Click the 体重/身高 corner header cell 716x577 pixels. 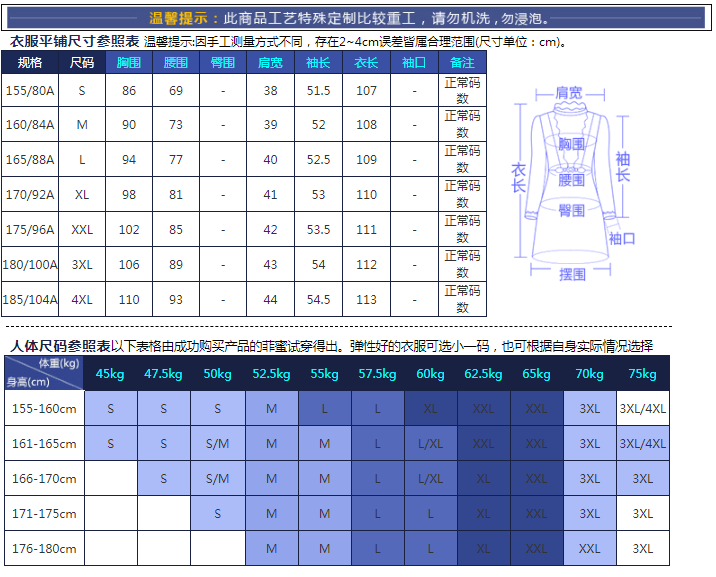(x=42, y=373)
